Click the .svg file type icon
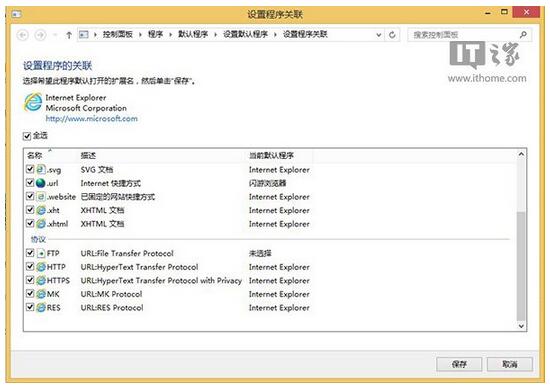 [x=41, y=169]
